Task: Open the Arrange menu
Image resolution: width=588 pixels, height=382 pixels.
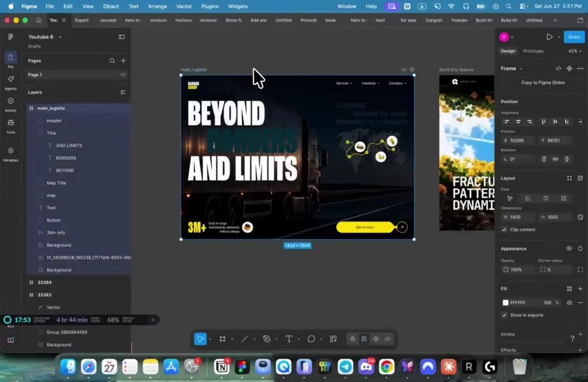Action: [x=157, y=6]
